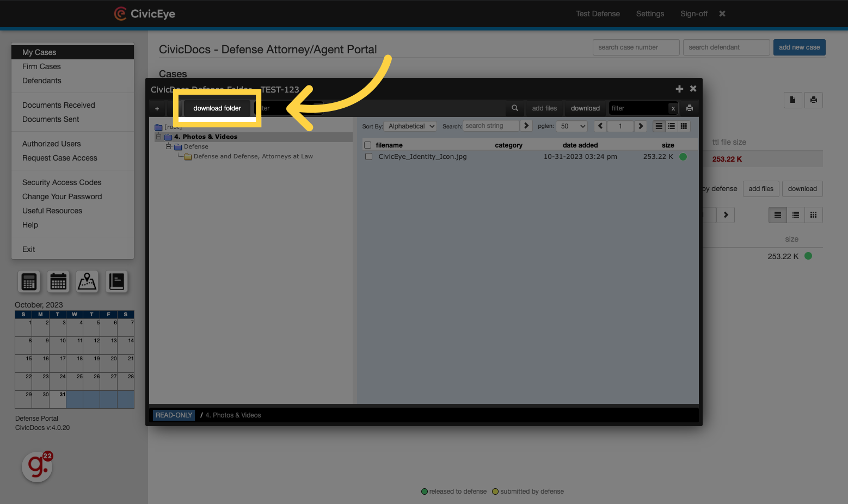The width and height of the screenshot is (848, 504).
Task: Click the search string input field
Action: [x=491, y=126]
